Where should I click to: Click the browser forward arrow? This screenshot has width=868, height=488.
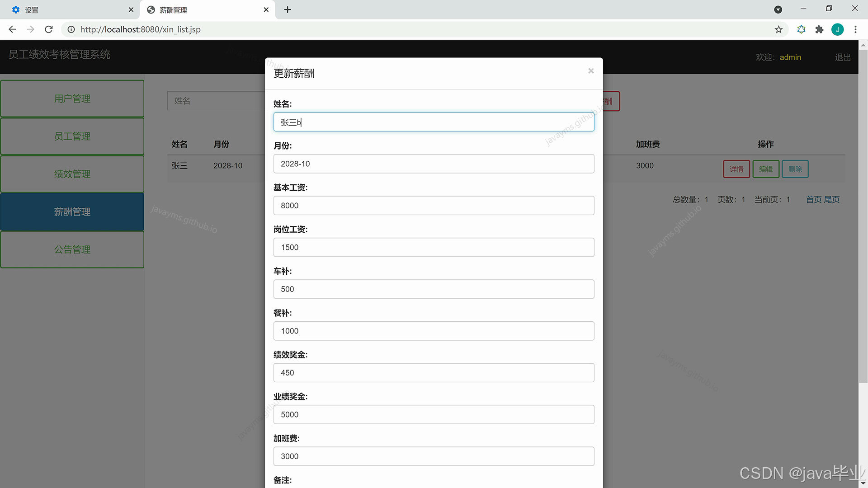(x=30, y=29)
